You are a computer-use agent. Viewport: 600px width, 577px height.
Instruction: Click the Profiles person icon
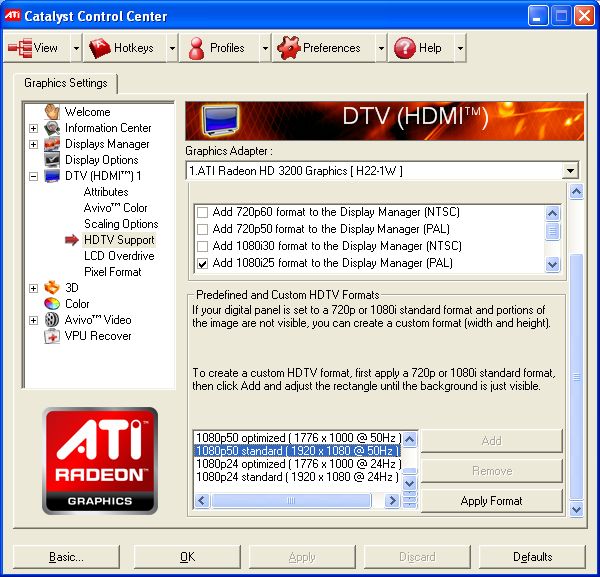pos(196,48)
